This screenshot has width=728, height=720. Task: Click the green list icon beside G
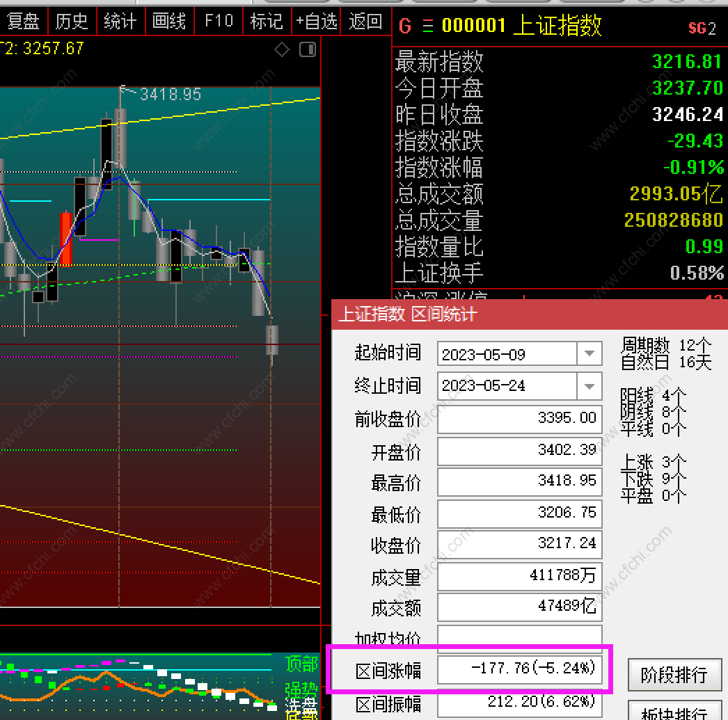point(428,26)
